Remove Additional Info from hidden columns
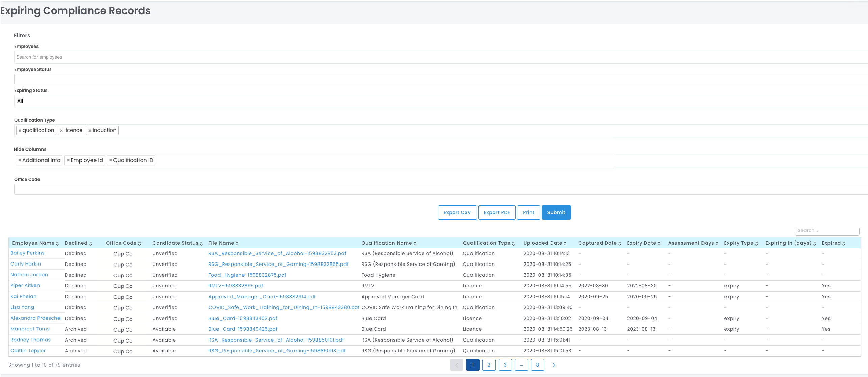This screenshot has width=868, height=377. [x=20, y=160]
